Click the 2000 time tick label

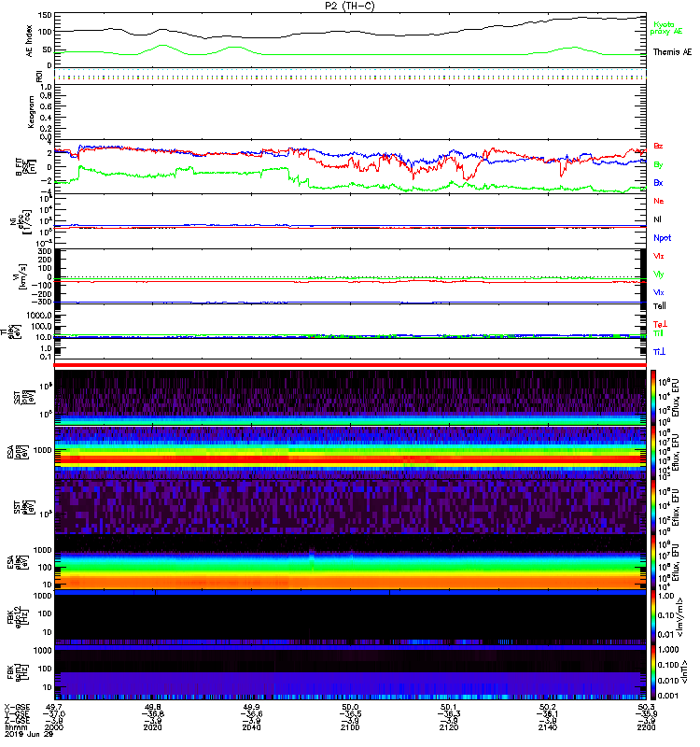(54, 727)
